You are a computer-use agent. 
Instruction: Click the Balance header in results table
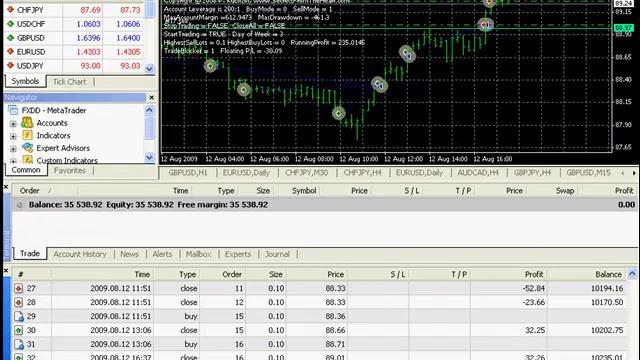tap(608, 274)
